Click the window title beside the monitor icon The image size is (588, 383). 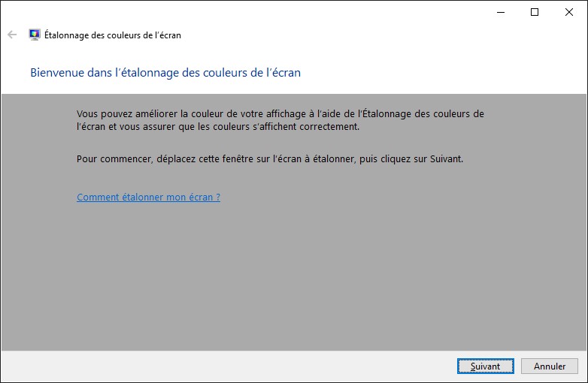(x=113, y=35)
